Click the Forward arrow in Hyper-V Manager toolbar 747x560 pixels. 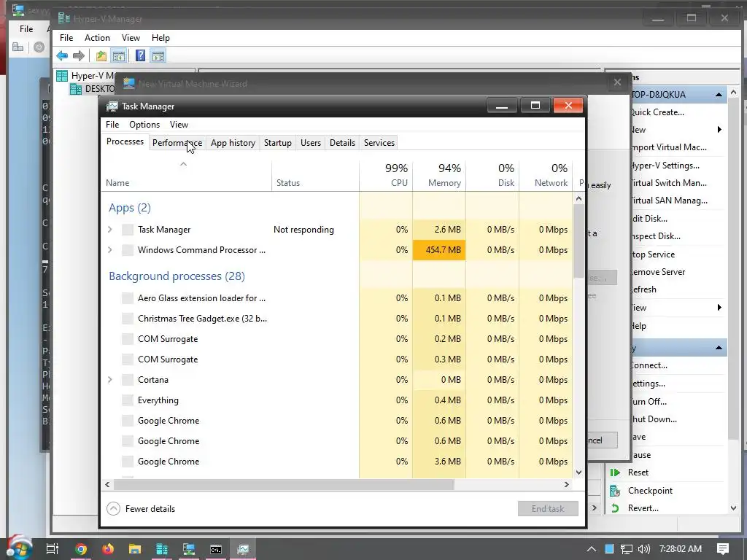click(x=79, y=56)
